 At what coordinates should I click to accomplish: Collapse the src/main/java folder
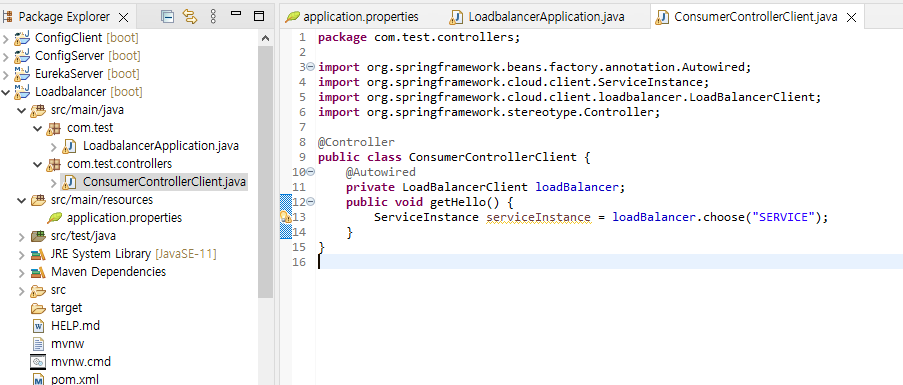point(22,110)
